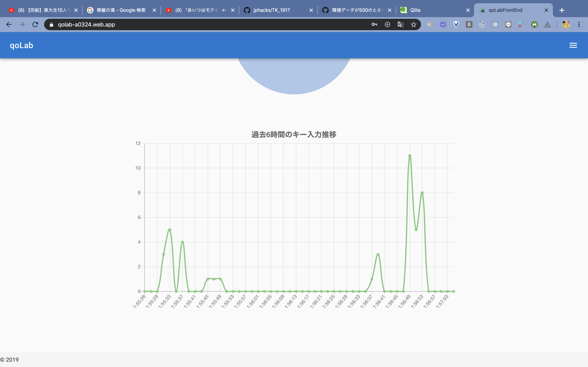588x367 pixels.
Task: Open the qoLab hamburger navigation menu
Action: [x=573, y=45]
